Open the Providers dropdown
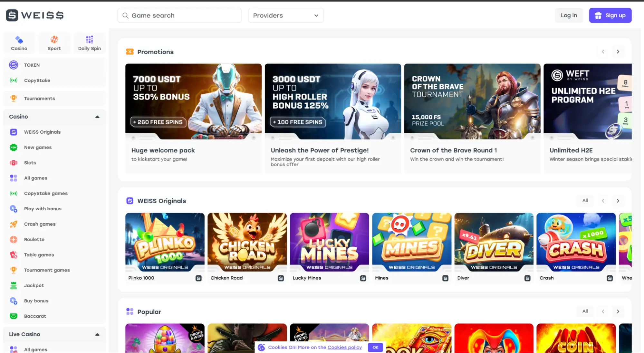 pos(286,15)
